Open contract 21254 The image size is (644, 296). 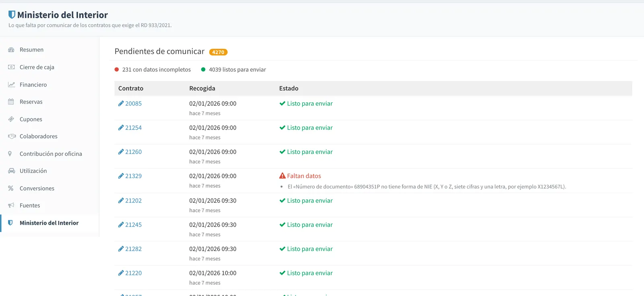click(133, 128)
